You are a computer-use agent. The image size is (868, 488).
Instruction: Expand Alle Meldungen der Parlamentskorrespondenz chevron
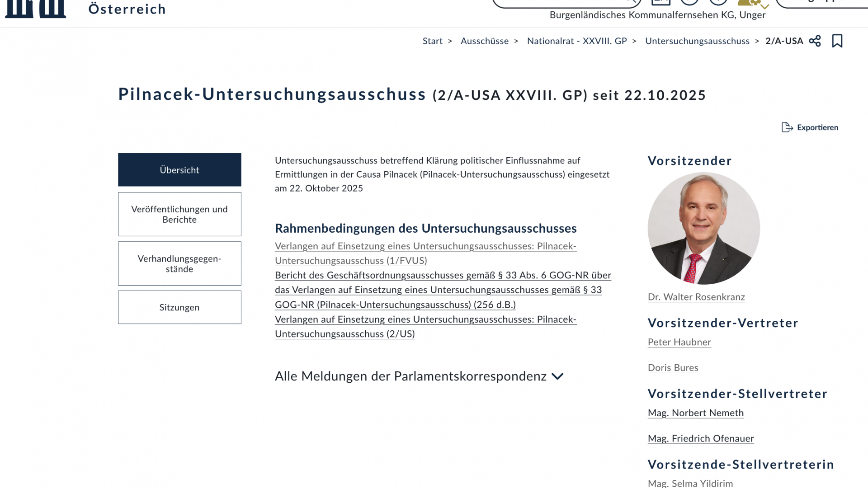tap(557, 376)
